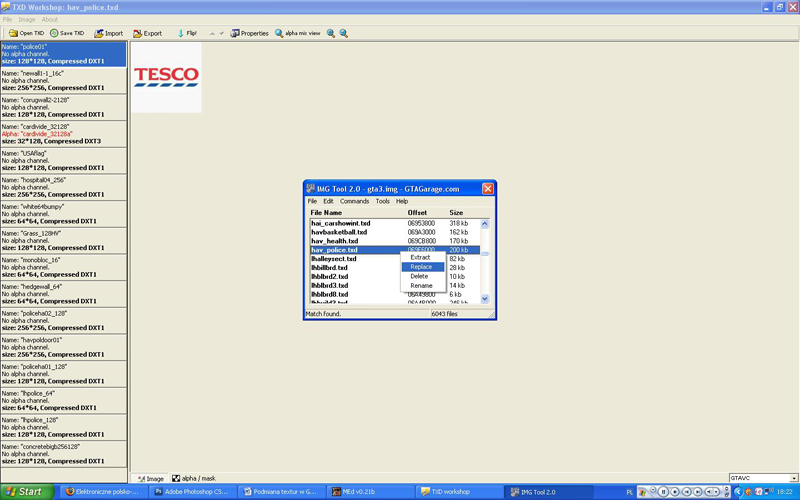
Task: Switch to the Image tab
Action: tap(149, 479)
